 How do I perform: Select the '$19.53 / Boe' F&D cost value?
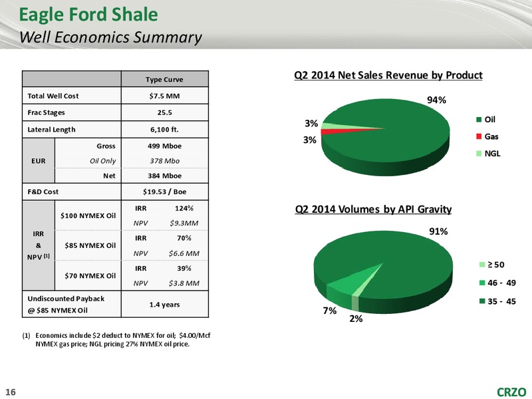pyautogui.click(x=164, y=192)
